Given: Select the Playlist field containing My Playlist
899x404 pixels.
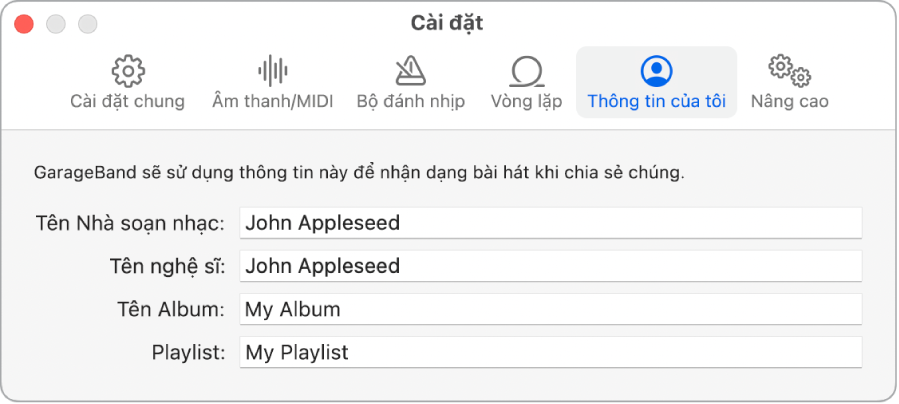Looking at the screenshot, I should tap(550, 352).
